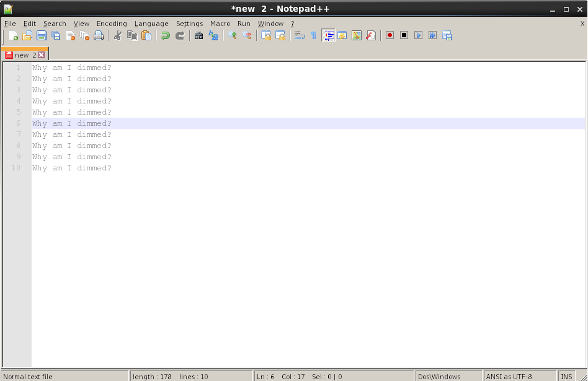Toggle the Show indent guide icon
The image size is (588, 381).
point(328,35)
